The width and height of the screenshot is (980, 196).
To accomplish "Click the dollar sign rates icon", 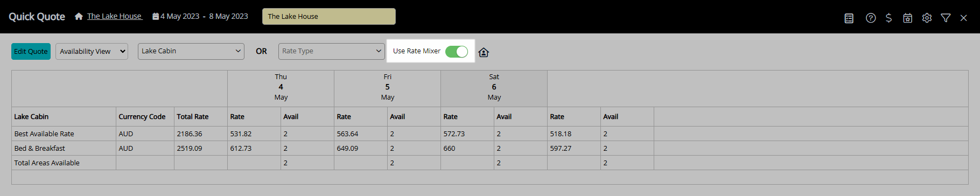I will (x=888, y=18).
